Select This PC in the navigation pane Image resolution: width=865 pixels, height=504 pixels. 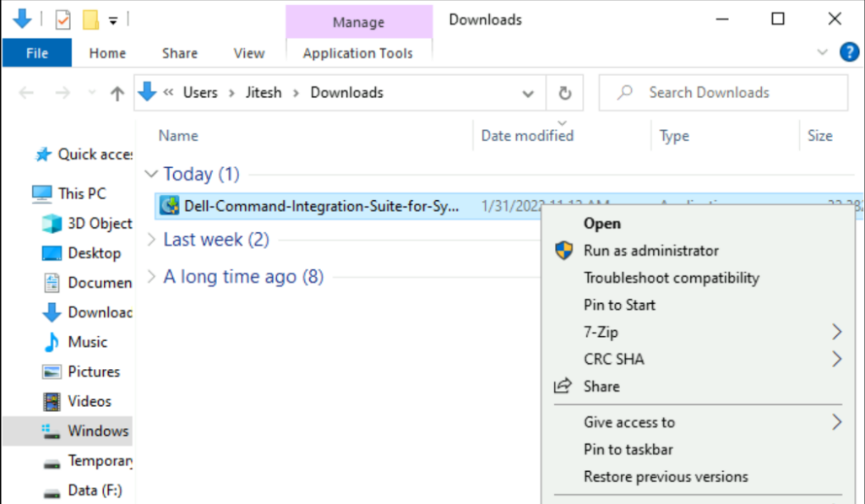(x=68, y=193)
